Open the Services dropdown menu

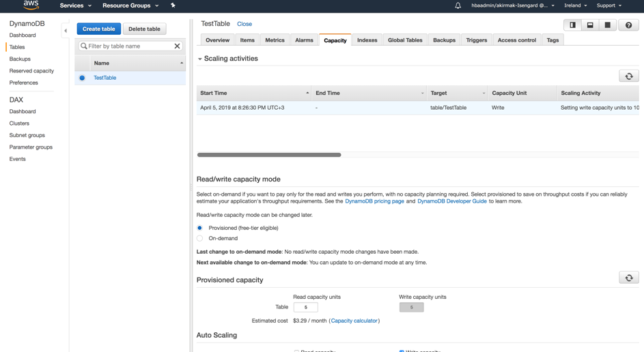76,5
